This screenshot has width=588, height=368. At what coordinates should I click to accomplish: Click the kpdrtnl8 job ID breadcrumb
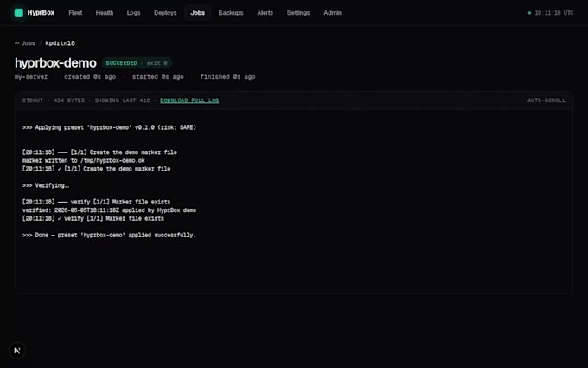point(60,43)
